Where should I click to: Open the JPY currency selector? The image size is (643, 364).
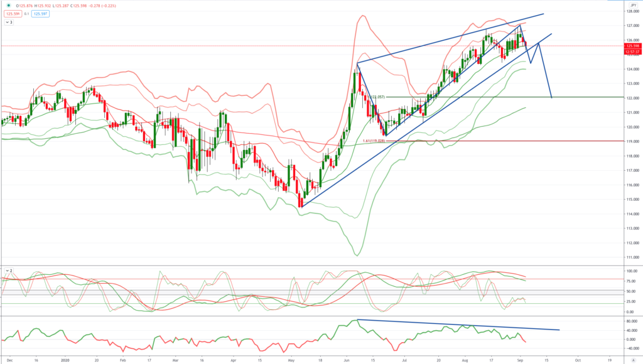(x=633, y=5)
